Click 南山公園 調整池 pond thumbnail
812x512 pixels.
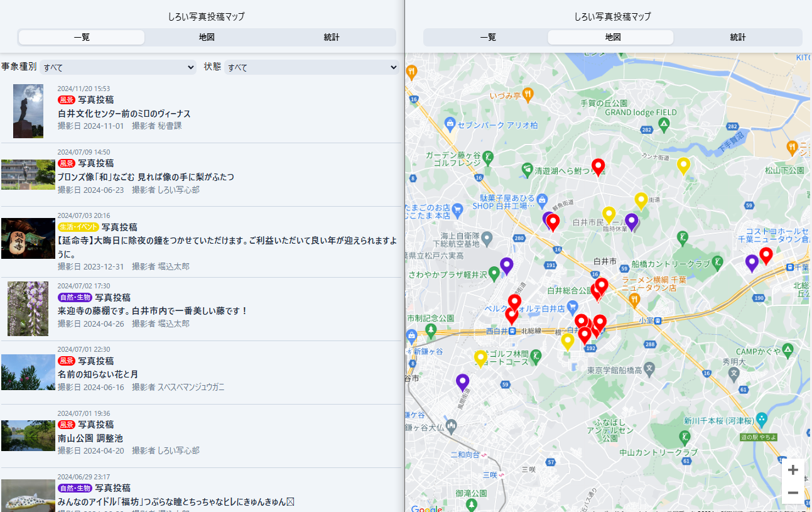tap(28, 435)
